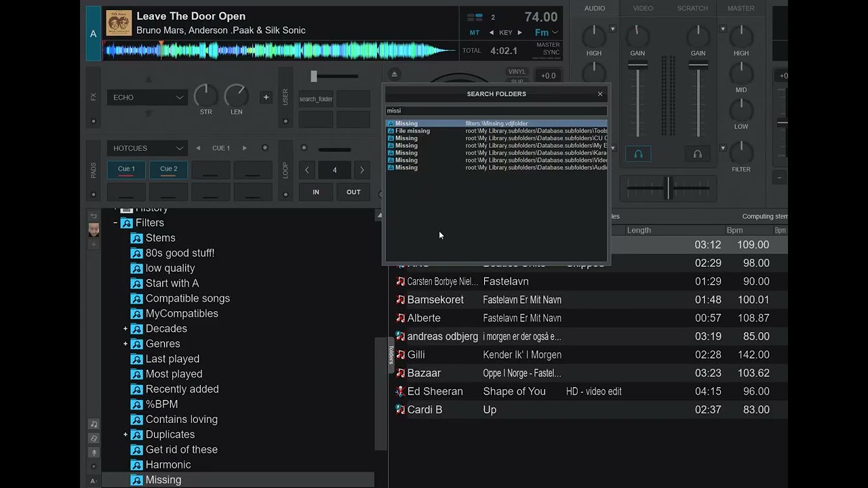Viewport: 868px width, 488px height.
Task: Toggle the USER panel dot
Action: 285,122
